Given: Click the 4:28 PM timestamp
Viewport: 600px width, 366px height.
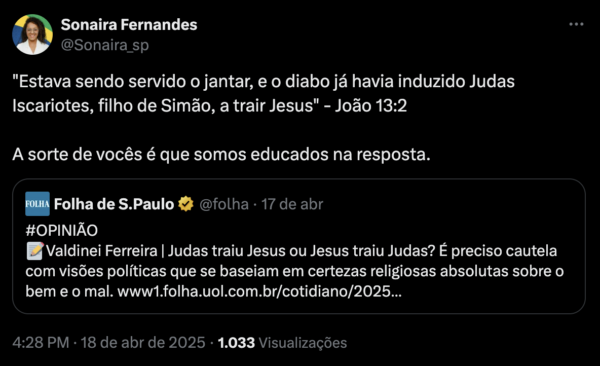Looking at the screenshot, I should tap(41, 343).
